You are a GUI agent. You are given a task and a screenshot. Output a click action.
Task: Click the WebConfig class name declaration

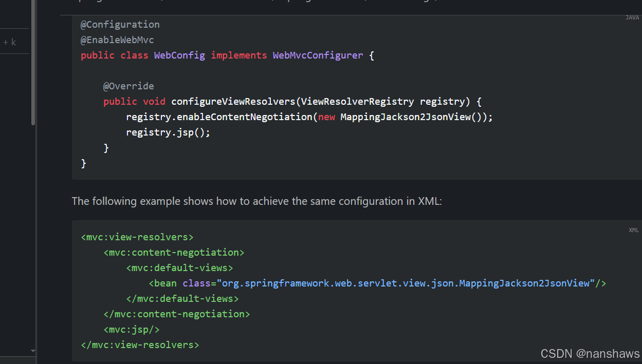coord(179,55)
